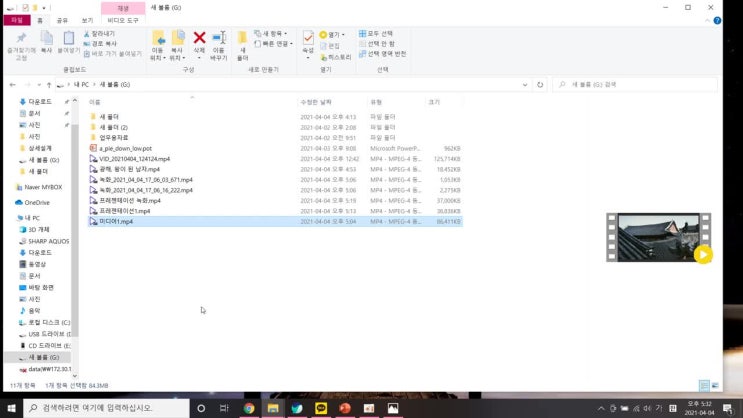Viewport: 743px width, 418px height.
Task: Click Cut (잘라내기) in the ribbon
Action: (x=100, y=34)
